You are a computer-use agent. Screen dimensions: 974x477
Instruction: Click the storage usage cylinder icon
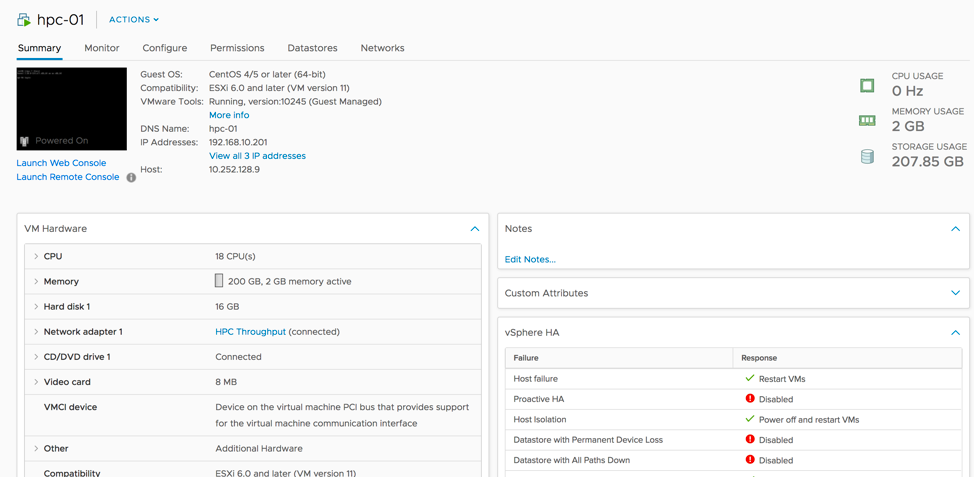[x=867, y=156]
